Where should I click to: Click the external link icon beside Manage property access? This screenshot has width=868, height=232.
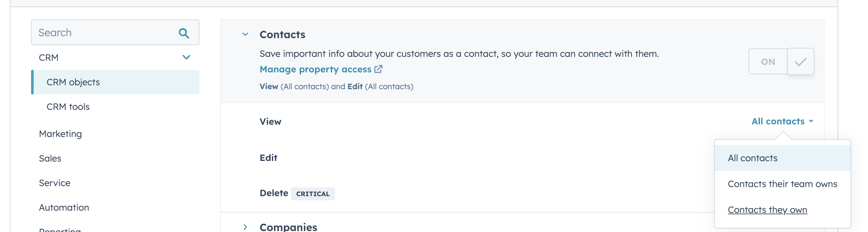point(379,69)
